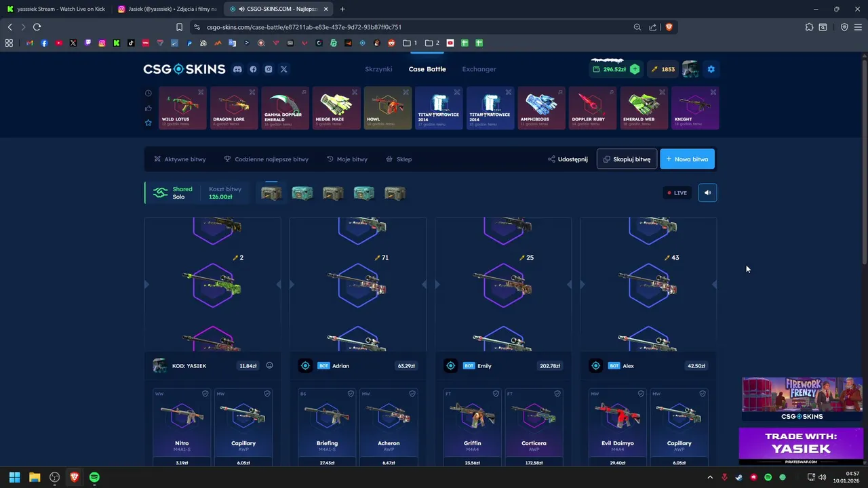This screenshot has width=868, height=488.
Task: Open the Acheron AWP item card
Action: [389, 427]
